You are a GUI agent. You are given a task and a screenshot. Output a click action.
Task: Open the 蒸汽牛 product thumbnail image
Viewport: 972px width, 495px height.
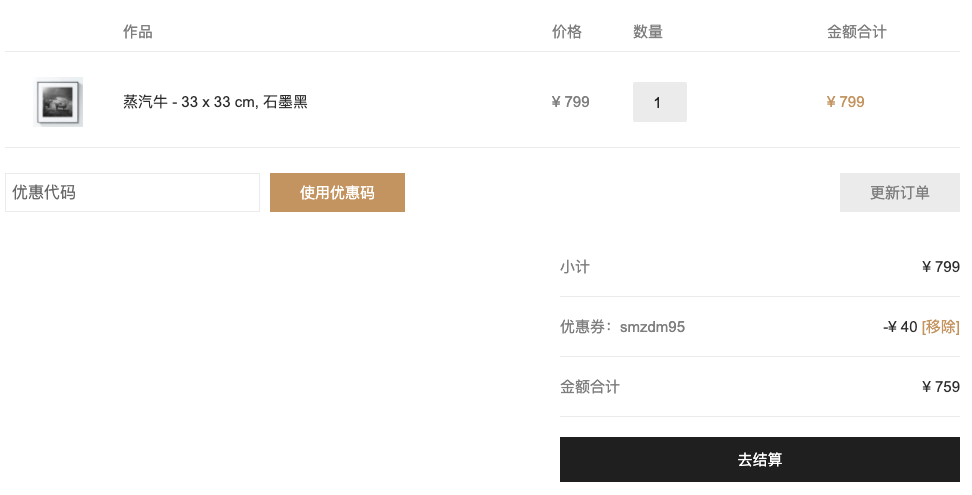pos(58,102)
